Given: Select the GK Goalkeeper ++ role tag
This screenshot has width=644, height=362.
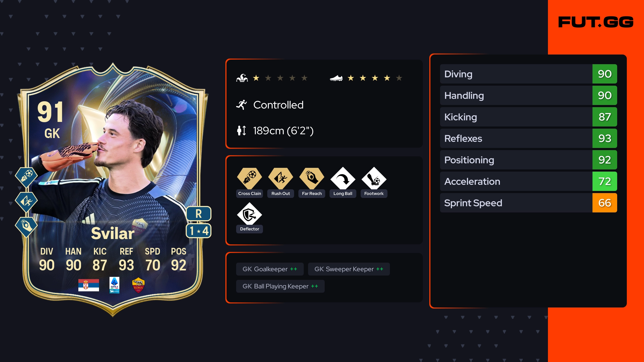Looking at the screenshot, I should click(x=270, y=269).
